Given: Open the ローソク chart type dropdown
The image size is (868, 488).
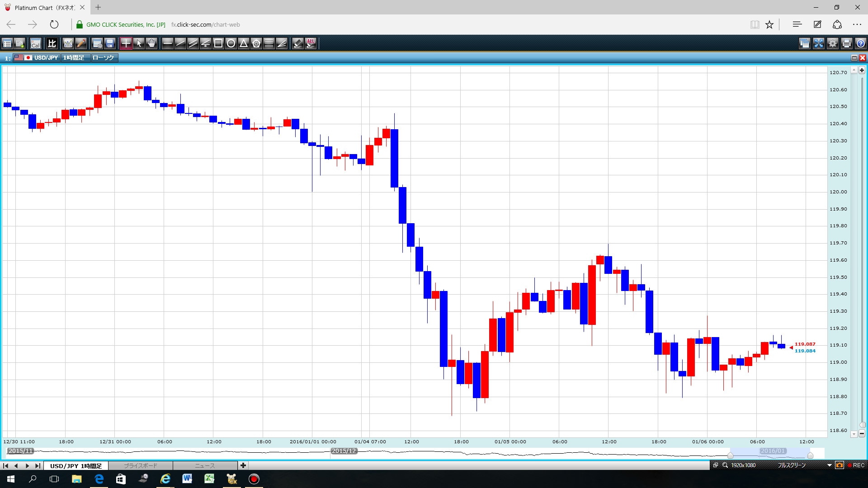Looking at the screenshot, I should pos(104,58).
